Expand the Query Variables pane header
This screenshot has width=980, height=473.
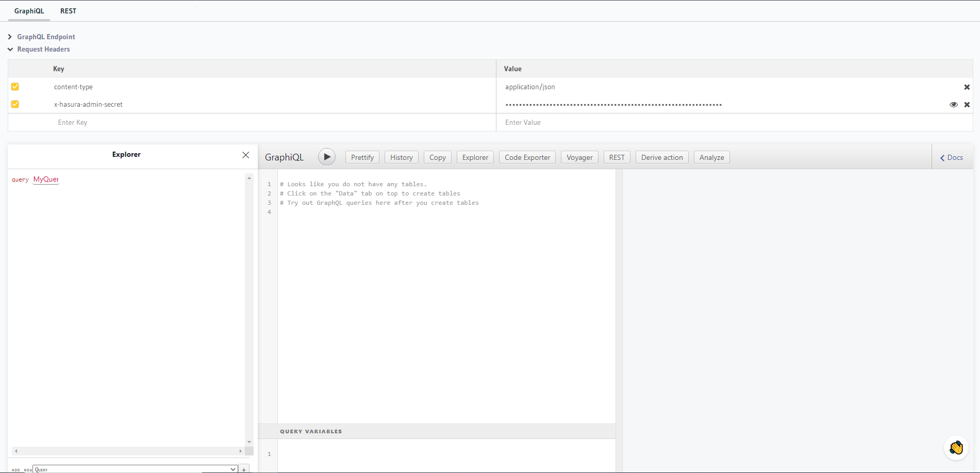437,431
